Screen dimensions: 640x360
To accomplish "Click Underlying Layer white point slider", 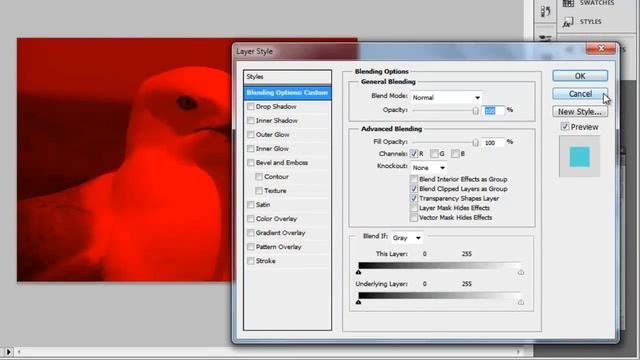I will pos(521,302).
